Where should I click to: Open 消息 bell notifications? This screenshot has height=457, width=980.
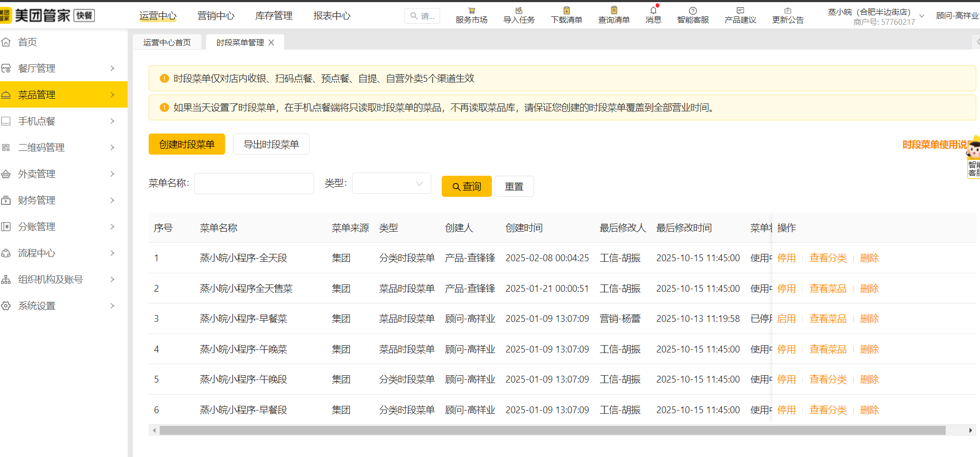[x=654, y=10]
